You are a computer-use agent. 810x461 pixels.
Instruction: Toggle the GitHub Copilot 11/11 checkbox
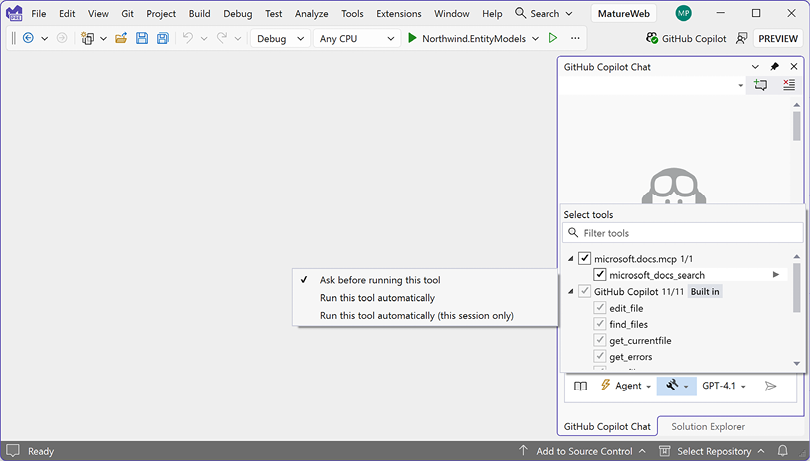(584, 291)
